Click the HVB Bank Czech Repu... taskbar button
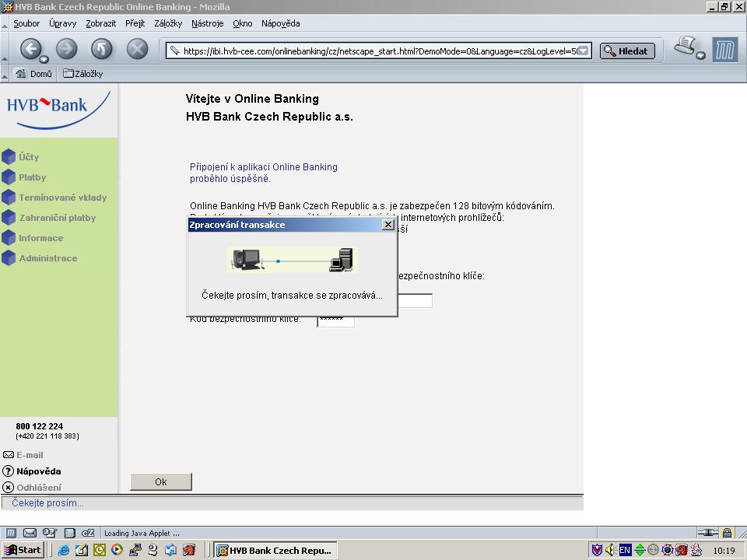This screenshot has width=747, height=560. click(x=275, y=550)
